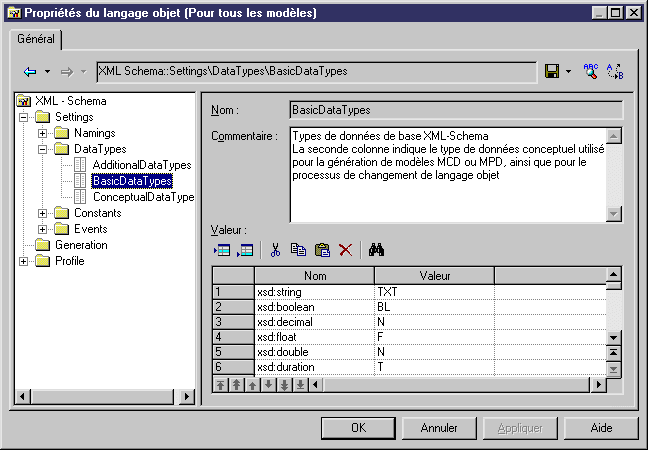Click the Add a row icon
648x450 pixels.
[x=245, y=250]
